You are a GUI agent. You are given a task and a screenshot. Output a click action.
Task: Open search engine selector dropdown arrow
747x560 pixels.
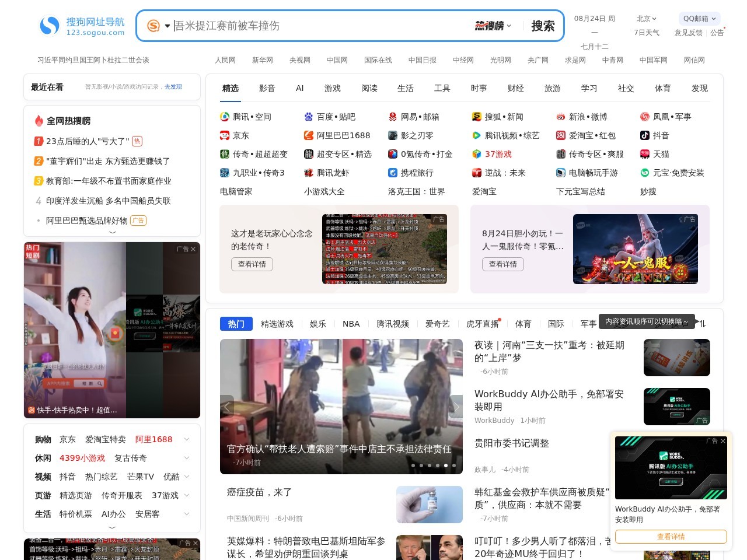coord(167,26)
